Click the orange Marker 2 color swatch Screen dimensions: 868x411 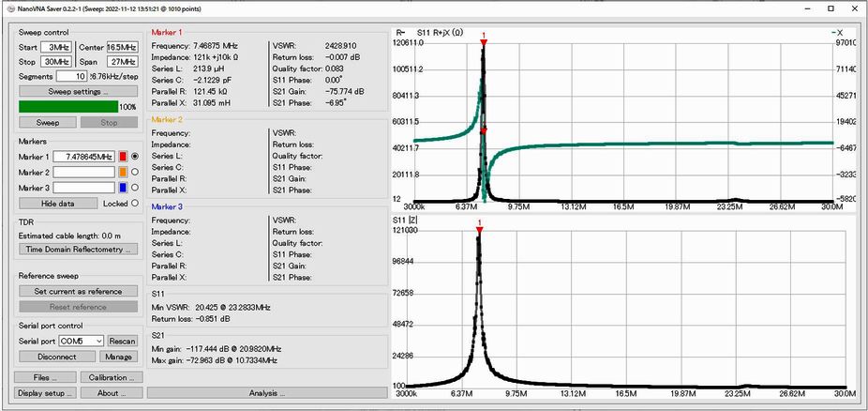click(124, 173)
